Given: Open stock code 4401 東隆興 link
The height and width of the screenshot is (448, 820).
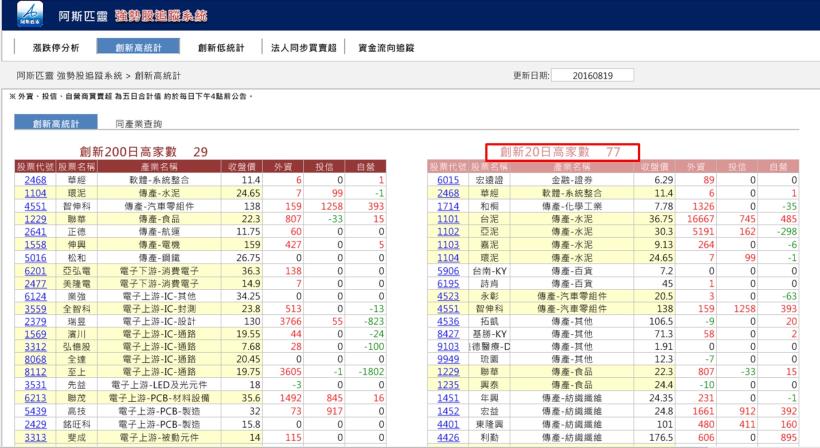Looking at the screenshot, I should (x=448, y=424).
